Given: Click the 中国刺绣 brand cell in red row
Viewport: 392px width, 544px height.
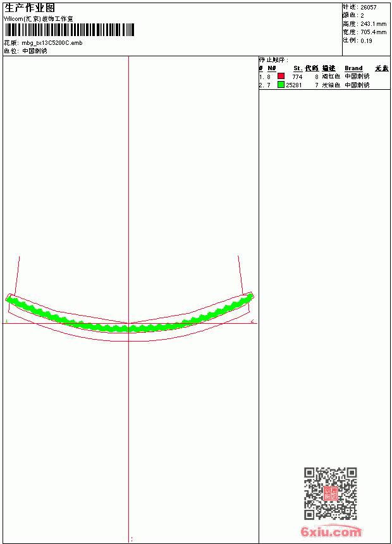Looking at the screenshot, I should pos(357,77).
